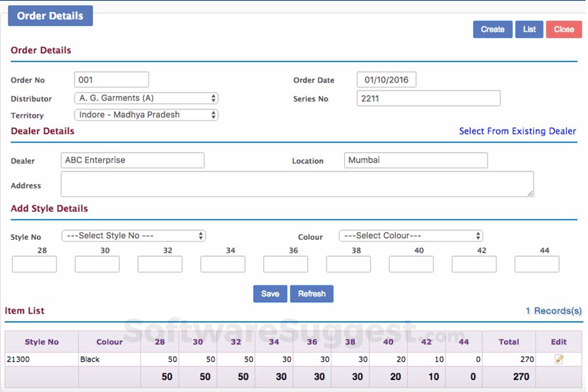Click the size 28 quantity box
Viewport: 588px width, 392px height.
click(x=34, y=264)
